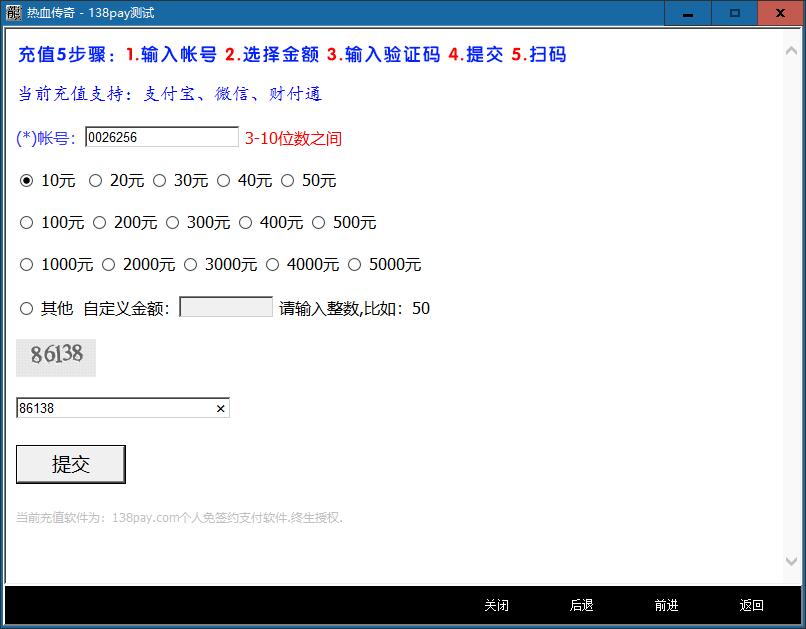Click the 138pay.com footer text
This screenshot has height=629, width=806.
(x=179, y=517)
